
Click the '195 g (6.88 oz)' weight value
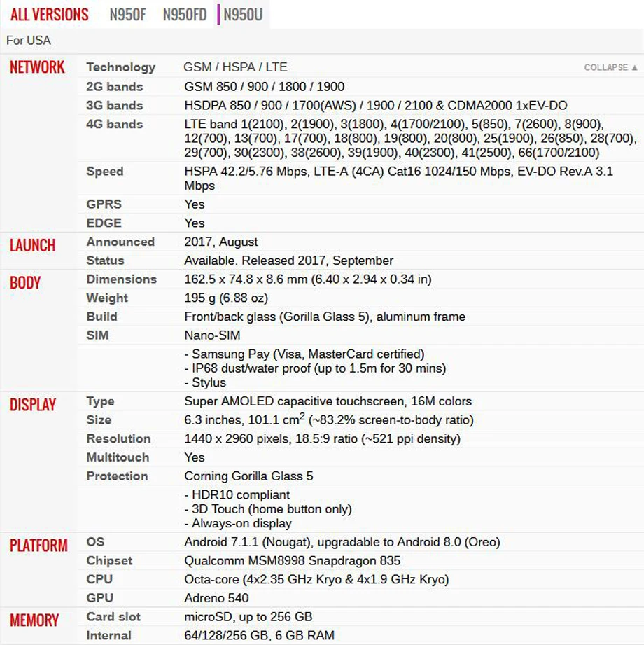pyautogui.click(x=226, y=298)
